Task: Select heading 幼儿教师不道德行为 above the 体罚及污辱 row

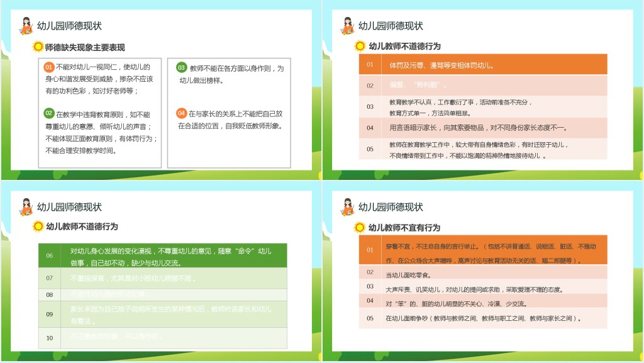Action: [404, 47]
